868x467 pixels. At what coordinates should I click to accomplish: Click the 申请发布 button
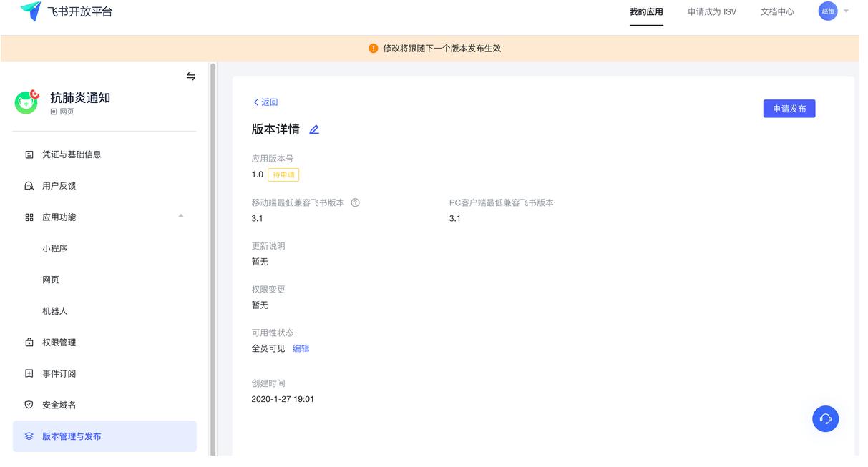(789, 108)
